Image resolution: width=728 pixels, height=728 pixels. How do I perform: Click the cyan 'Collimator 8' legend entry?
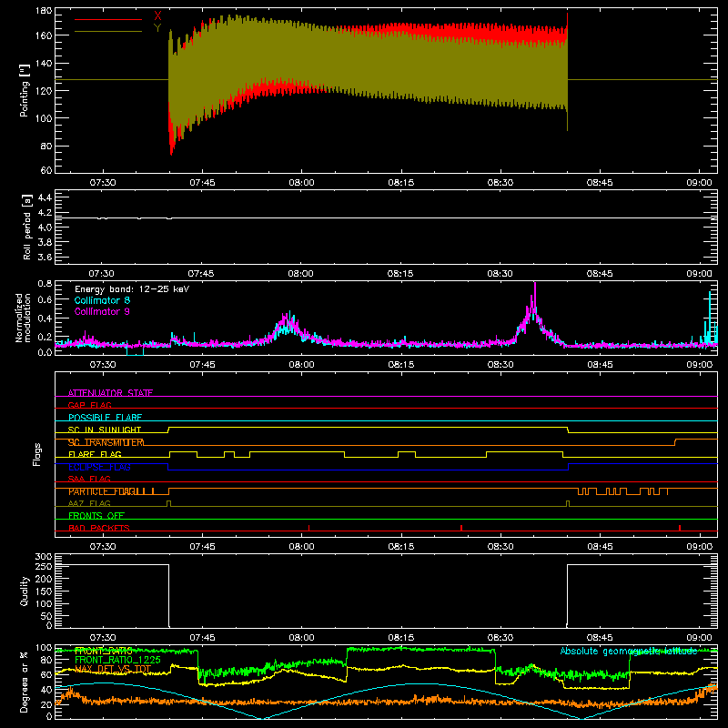102,300
